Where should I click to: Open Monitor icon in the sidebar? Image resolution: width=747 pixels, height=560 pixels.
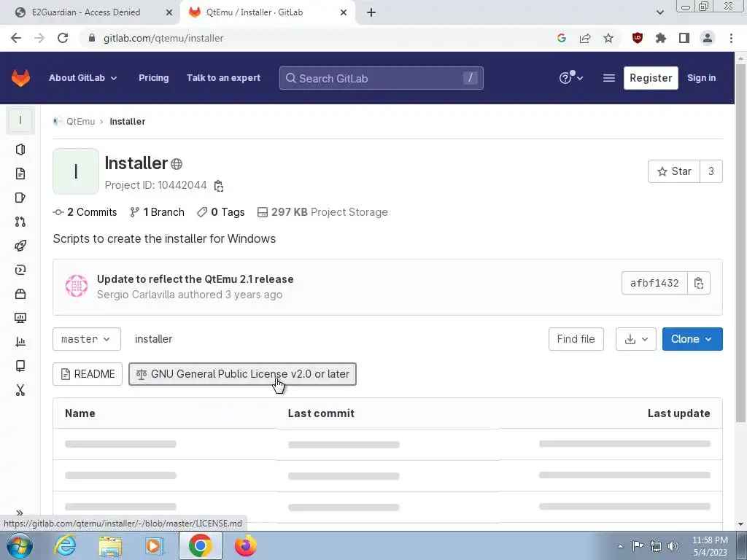click(20, 318)
